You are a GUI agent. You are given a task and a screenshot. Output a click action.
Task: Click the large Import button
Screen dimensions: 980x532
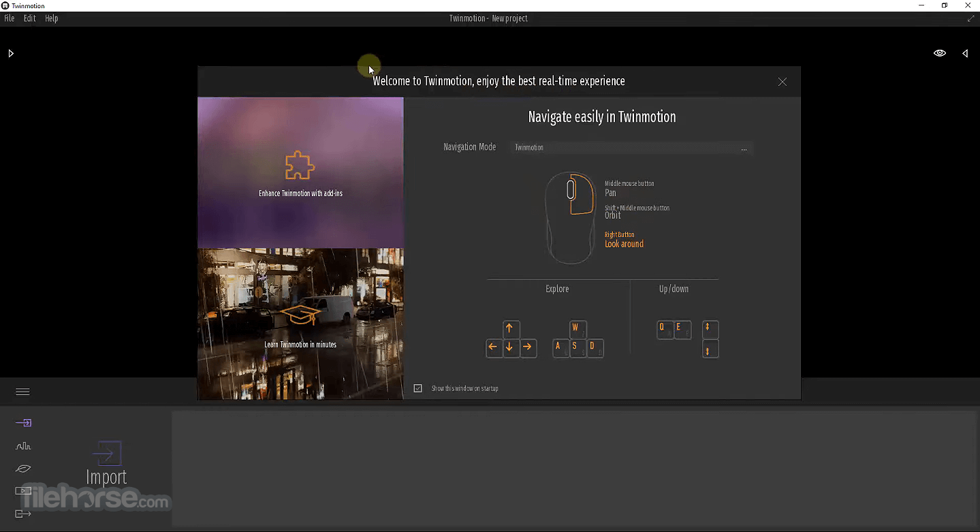click(106, 464)
